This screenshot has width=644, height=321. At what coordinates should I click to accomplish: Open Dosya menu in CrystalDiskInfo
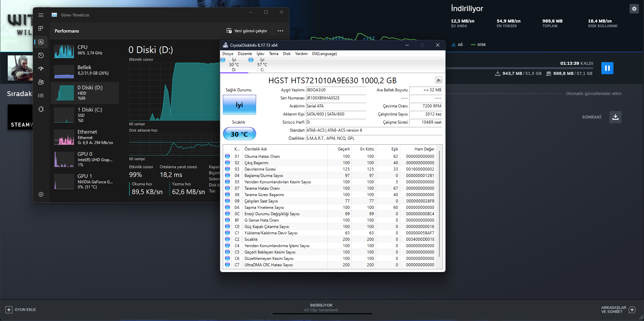[x=228, y=54]
